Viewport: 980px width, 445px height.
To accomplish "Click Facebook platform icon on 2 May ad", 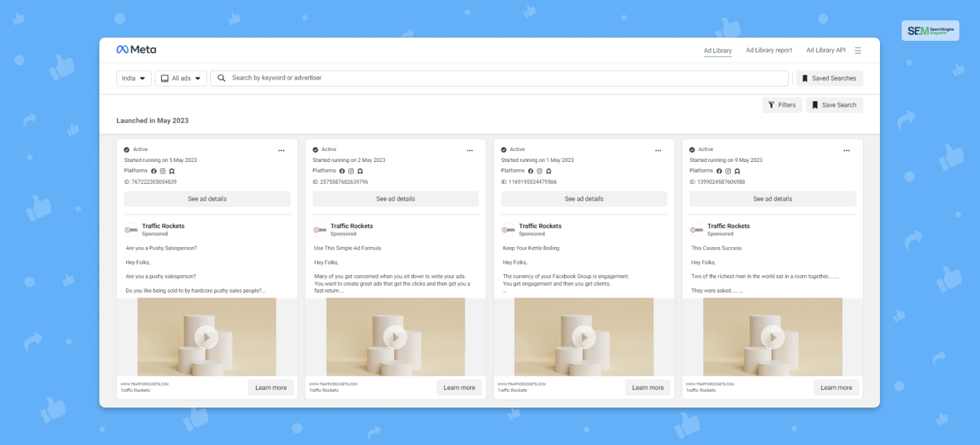I will pos(342,171).
